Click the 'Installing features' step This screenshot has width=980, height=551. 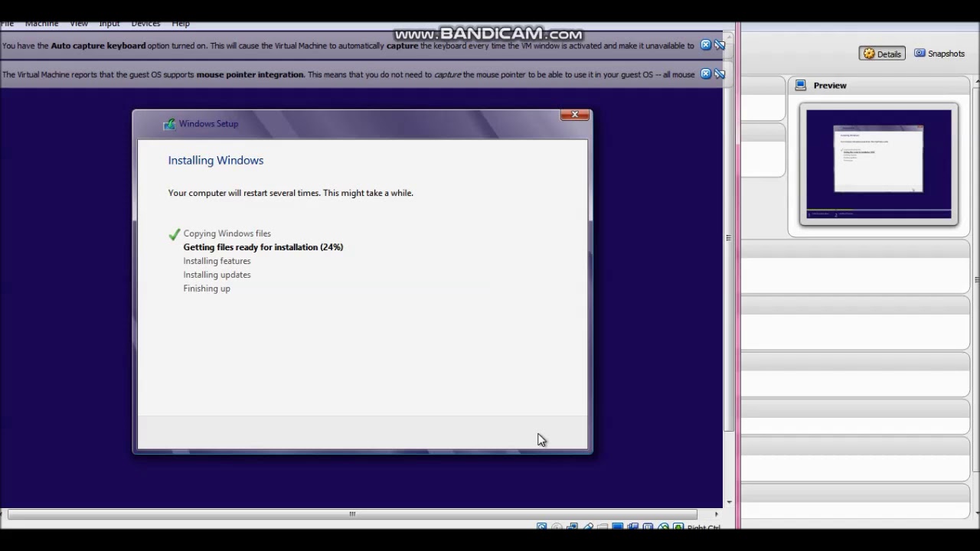(x=217, y=261)
